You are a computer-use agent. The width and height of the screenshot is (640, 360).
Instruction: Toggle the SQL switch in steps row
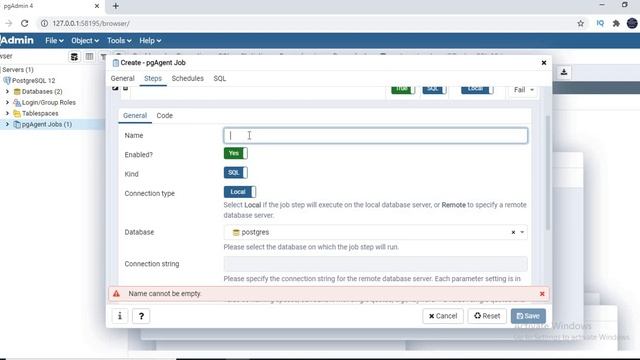coord(434,89)
